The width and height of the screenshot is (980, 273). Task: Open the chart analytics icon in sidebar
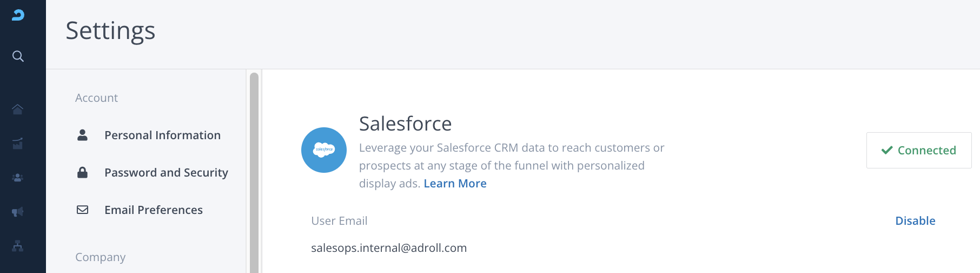[x=18, y=144]
